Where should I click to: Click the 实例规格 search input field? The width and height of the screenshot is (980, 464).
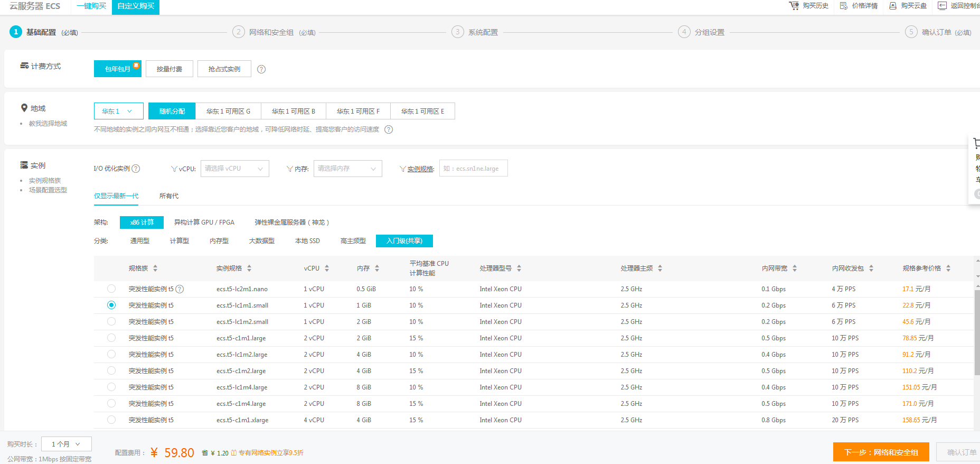(473, 169)
